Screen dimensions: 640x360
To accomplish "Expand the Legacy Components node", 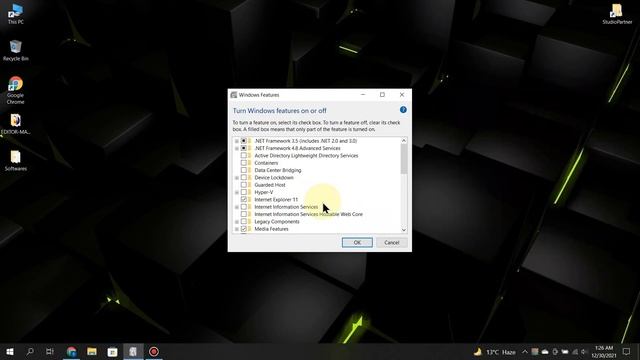I will tap(237, 222).
